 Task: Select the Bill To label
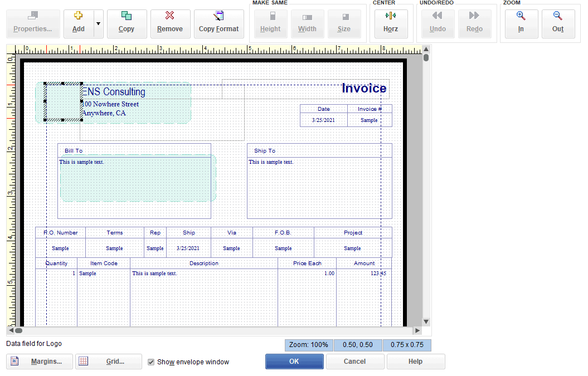tap(74, 151)
